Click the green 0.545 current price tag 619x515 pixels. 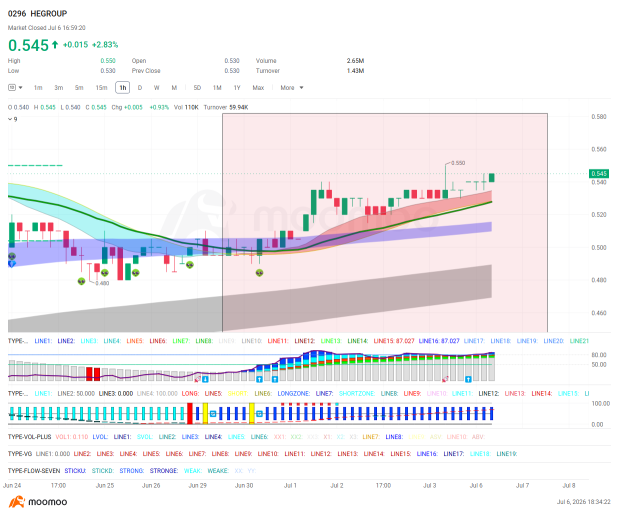[x=598, y=174]
